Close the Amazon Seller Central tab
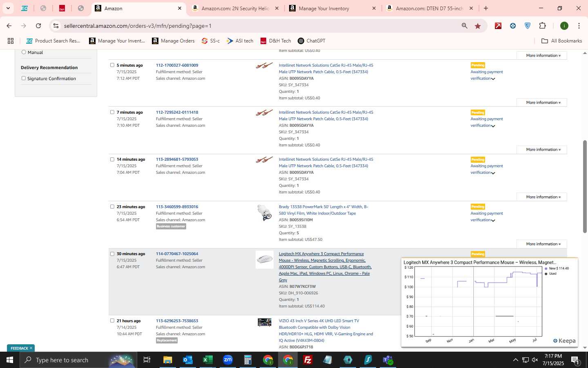588x368 pixels. (x=179, y=8)
